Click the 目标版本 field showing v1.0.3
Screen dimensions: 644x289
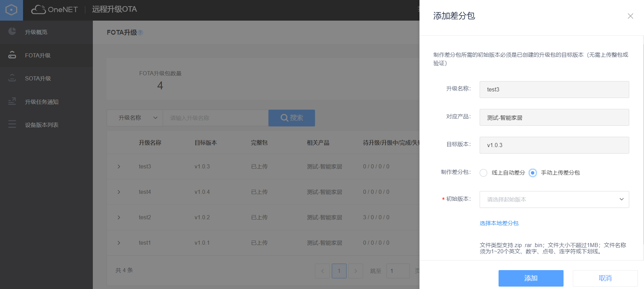(554, 145)
